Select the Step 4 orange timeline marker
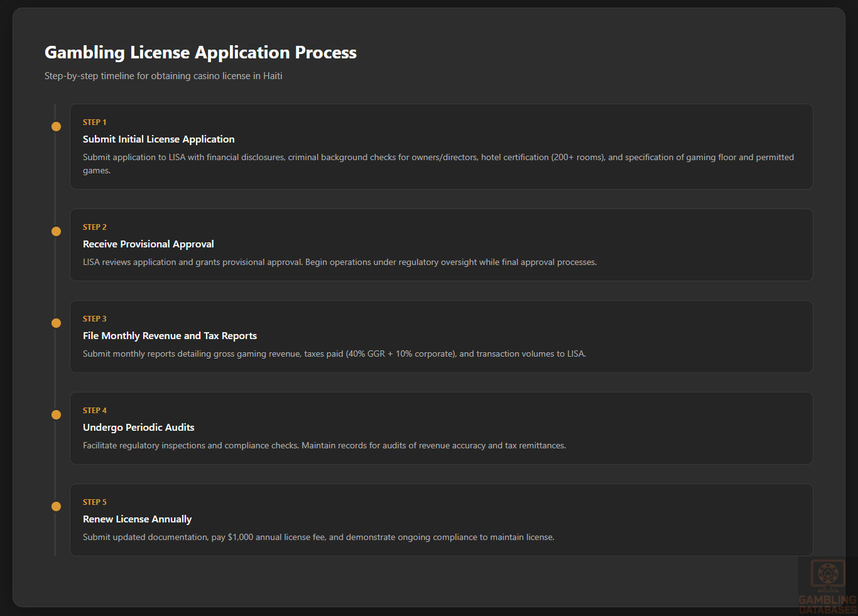Image resolution: width=858 pixels, height=616 pixels. 56,415
